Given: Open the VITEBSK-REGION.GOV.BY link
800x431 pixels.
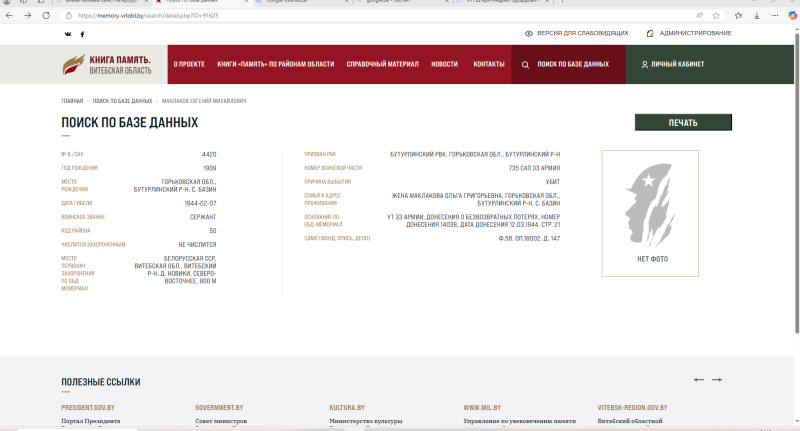Looking at the screenshot, I should point(632,408).
